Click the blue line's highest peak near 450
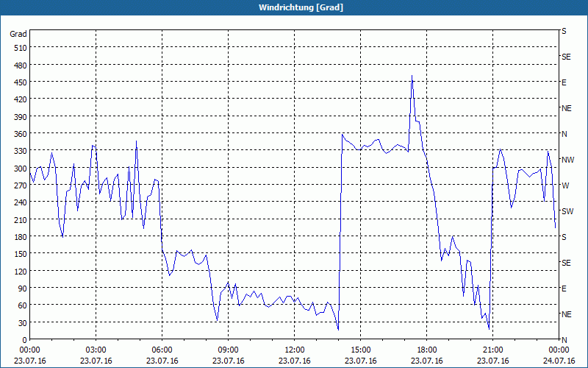Screen dimensions: 588x368 pyautogui.click(x=412, y=76)
